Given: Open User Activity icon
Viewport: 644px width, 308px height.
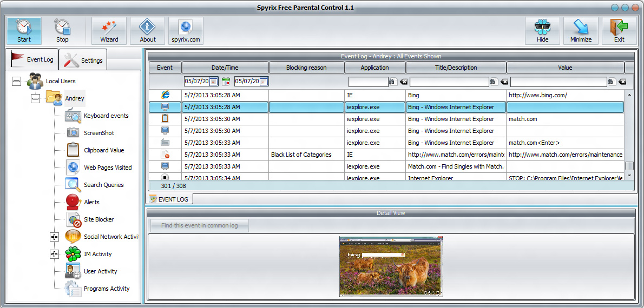Looking at the screenshot, I should click(x=73, y=271).
